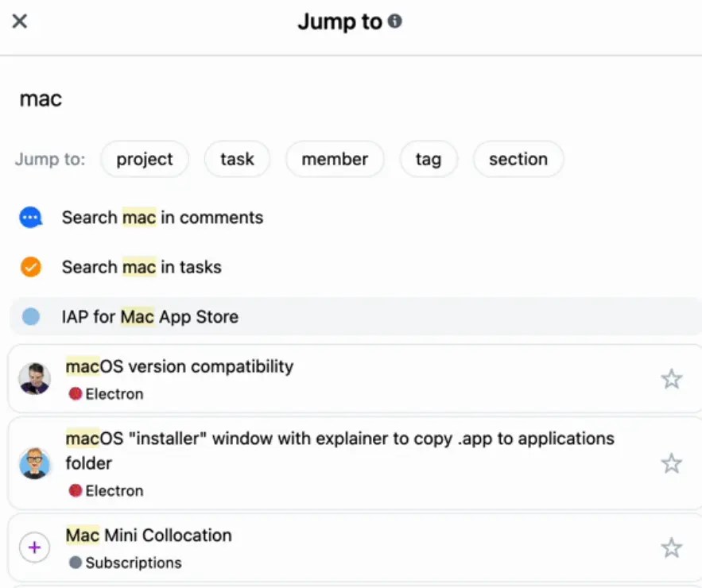Click the plus icon on Mac Mini Collocation

34,547
